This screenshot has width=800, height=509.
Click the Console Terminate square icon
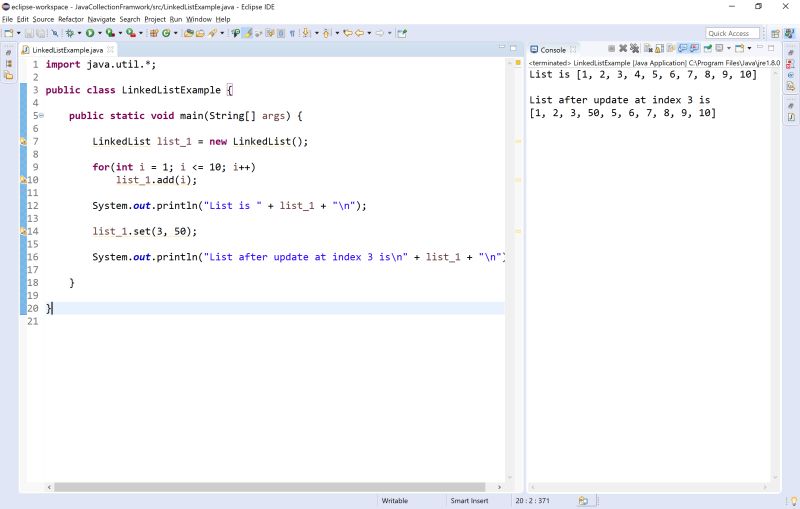tap(611, 48)
